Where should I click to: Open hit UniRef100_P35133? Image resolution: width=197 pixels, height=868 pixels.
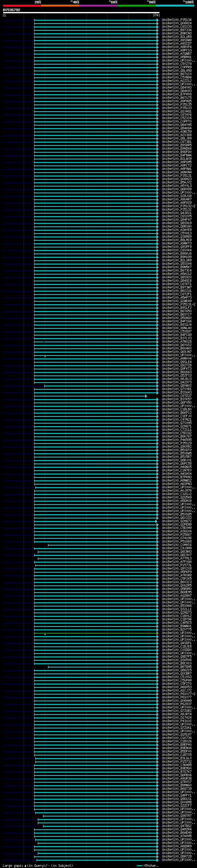pos(177,108)
